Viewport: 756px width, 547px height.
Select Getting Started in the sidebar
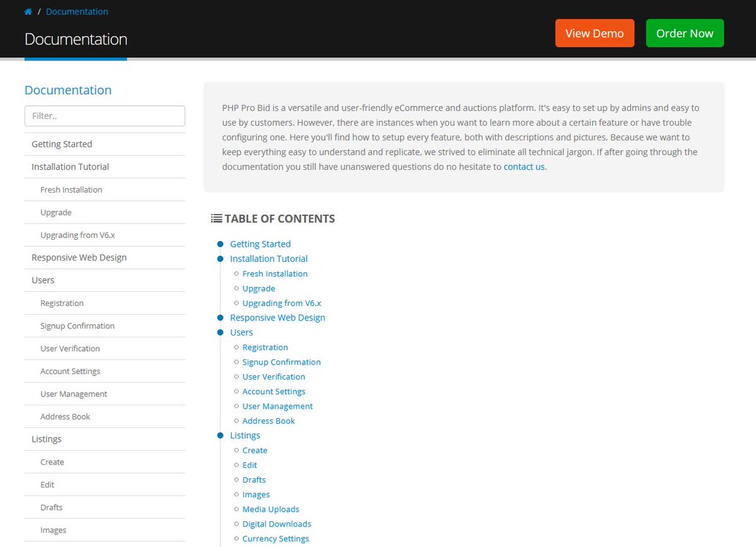(x=105, y=144)
